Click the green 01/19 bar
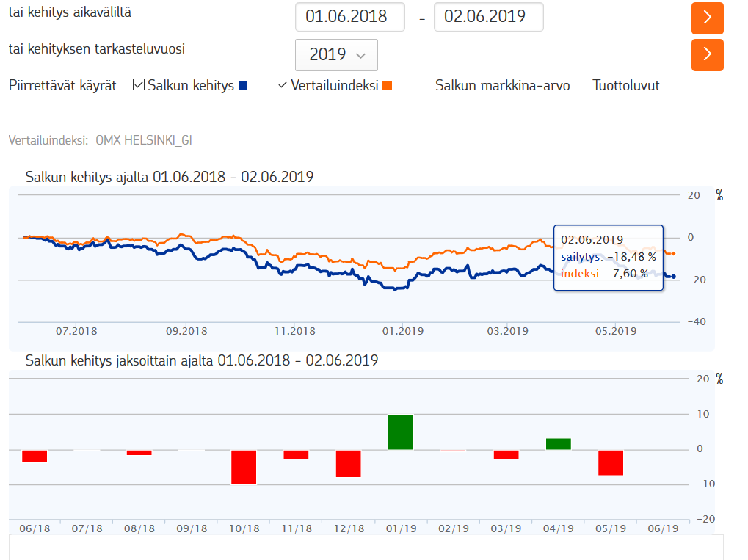The width and height of the screenshot is (748, 560). point(401,432)
